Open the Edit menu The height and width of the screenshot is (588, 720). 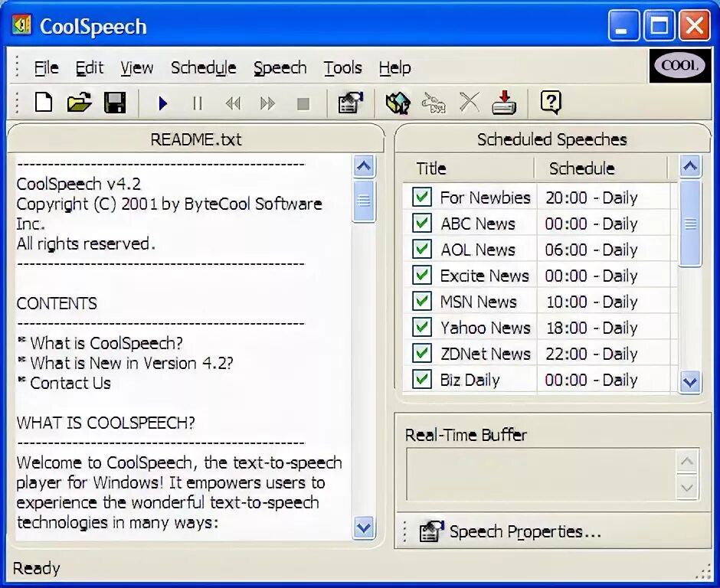[90, 68]
